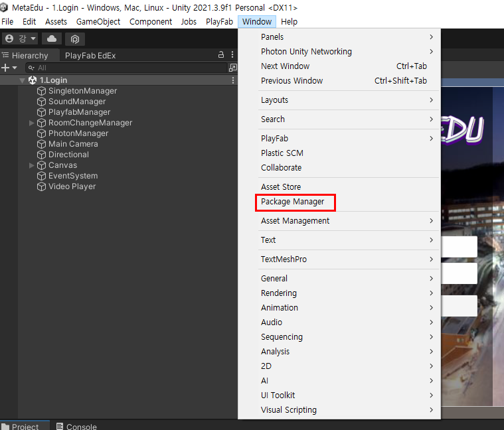Select Video Player object
The width and height of the screenshot is (504, 430).
click(x=72, y=186)
